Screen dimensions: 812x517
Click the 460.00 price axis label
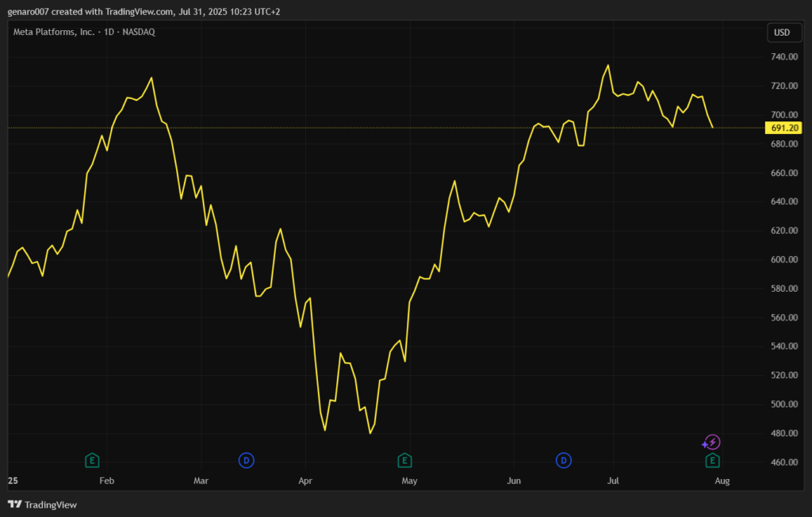point(783,462)
